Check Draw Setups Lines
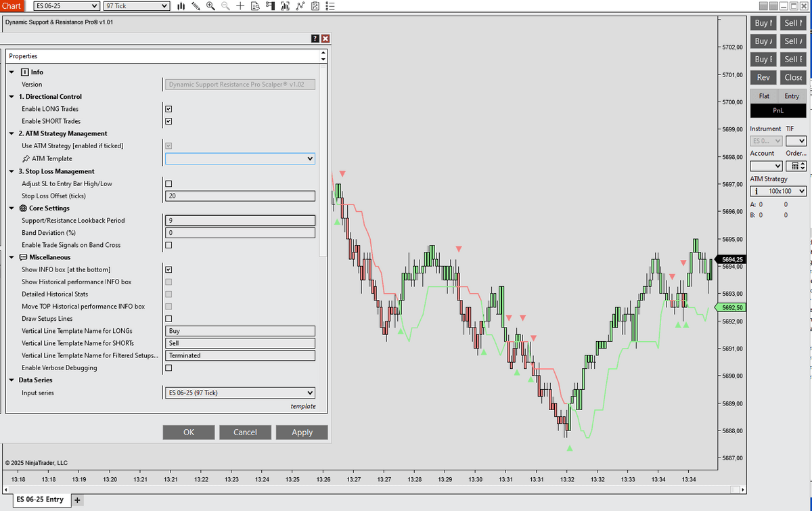The width and height of the screenshot is (812, 511). pos(168,319)
